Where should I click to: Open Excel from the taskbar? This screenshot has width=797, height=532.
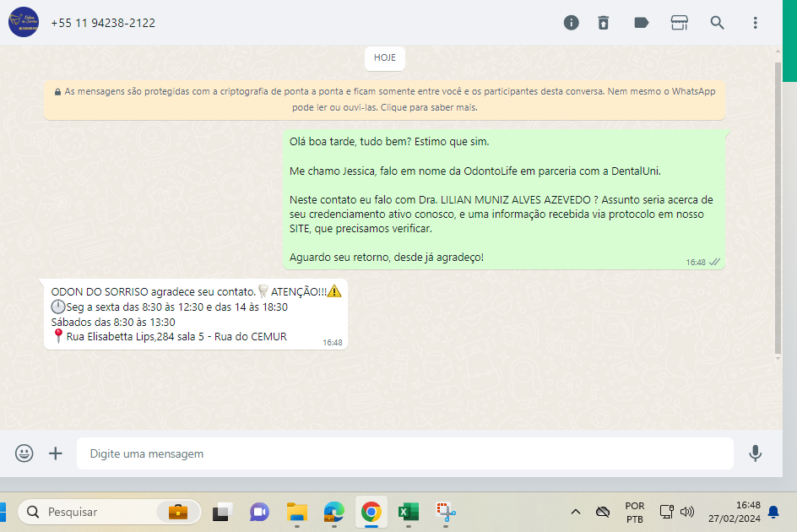pyautogui.click(x=408, y=512)
